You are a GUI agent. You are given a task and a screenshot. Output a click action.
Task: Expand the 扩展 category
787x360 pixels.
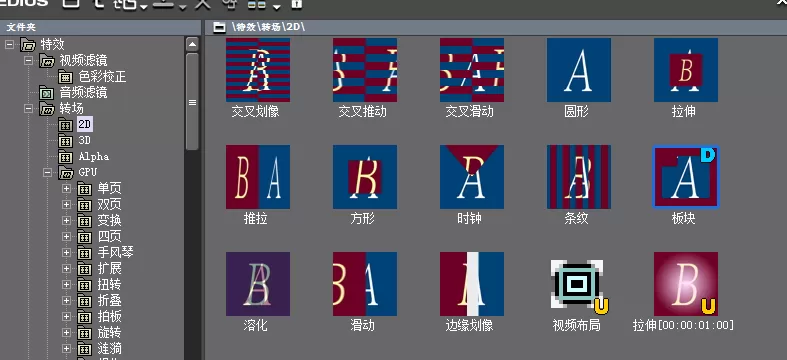point(66,268)
